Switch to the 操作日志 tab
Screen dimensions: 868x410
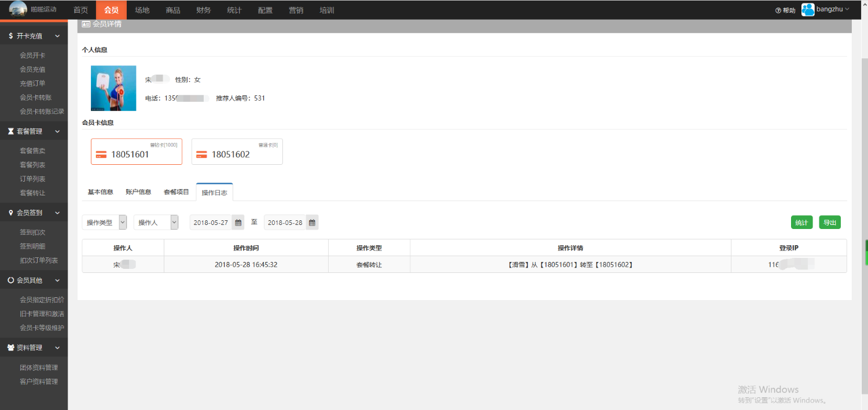pos(215,192)
